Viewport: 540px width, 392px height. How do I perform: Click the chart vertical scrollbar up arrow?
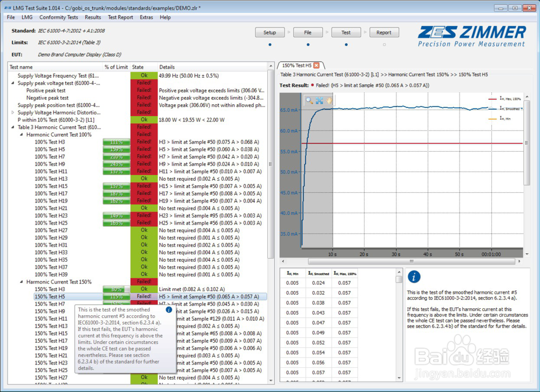(x=526, y=96)
